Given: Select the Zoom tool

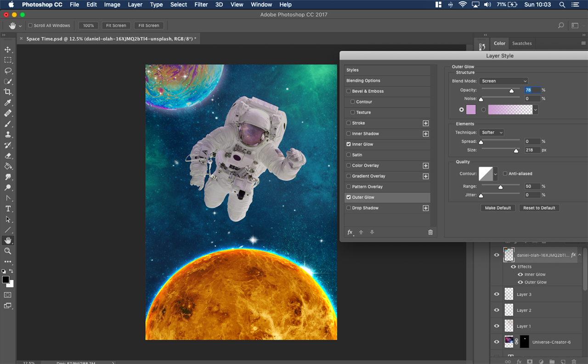Looking at the screenshot, I should (x=8, y=251).
